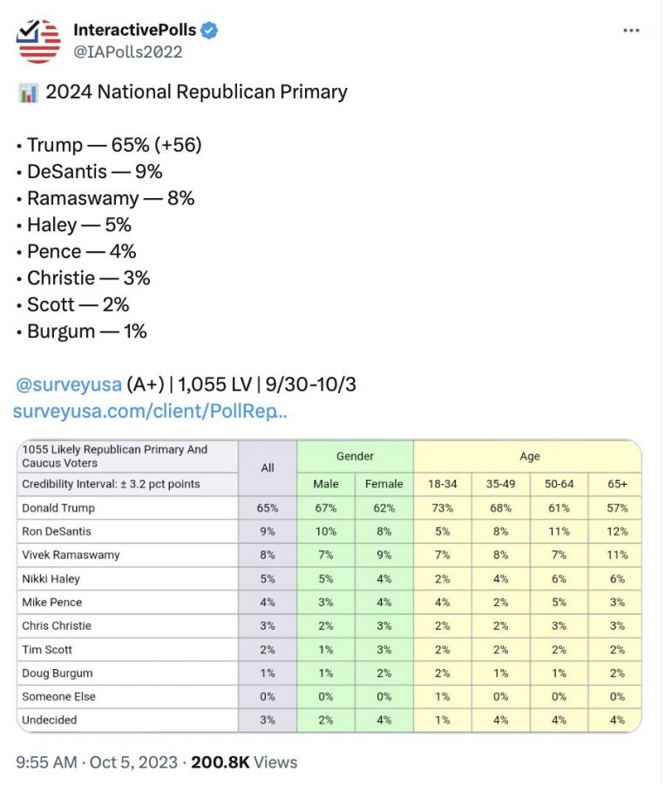Screen dimensions: 672x785
Task: Select the Male column header
Action: (x=325, y=484)
